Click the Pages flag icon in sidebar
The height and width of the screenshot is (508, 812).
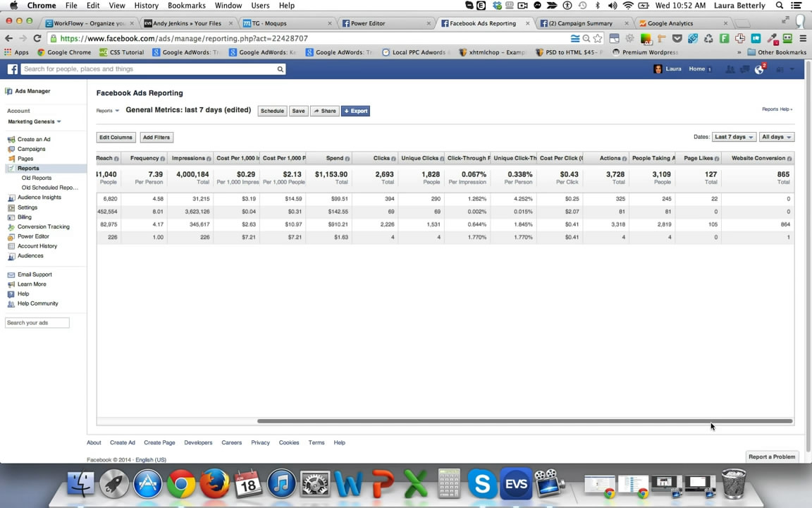point(11,159)
